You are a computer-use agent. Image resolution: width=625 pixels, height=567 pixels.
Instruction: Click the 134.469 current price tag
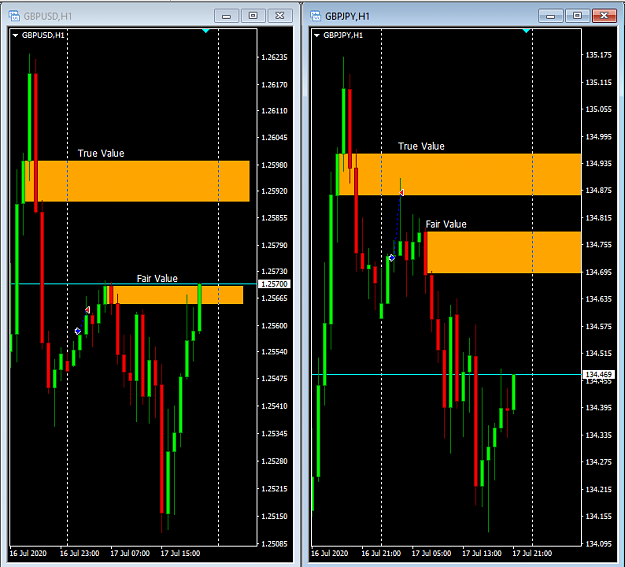click(x=598, y=374)
